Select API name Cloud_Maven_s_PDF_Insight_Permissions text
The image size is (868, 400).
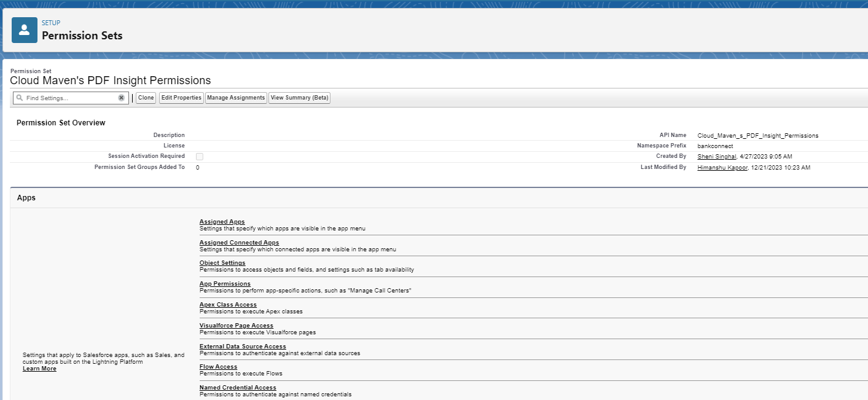tap(758, 135)
